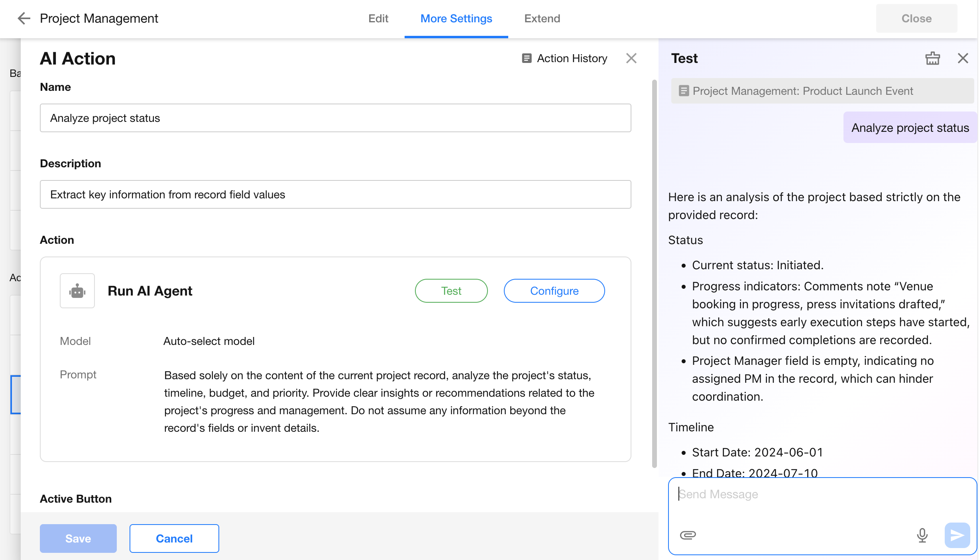
Task: Click the back arrow next to Project Management
Action: (x=24, y=18)
